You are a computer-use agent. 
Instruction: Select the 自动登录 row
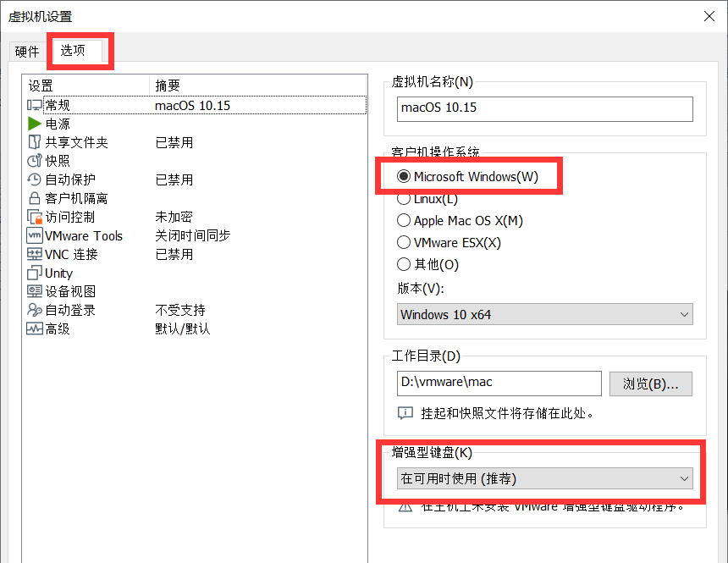point(196,310)
